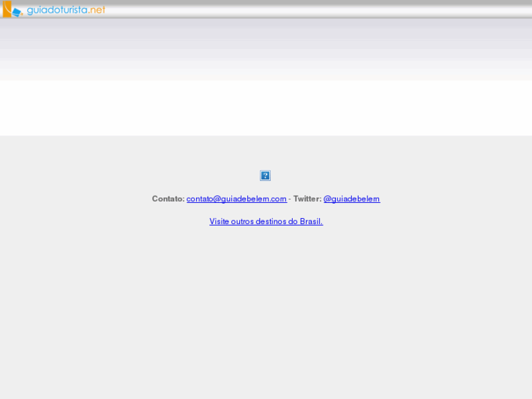Open the contato@guiadebelem.com email link
Image resolution: width=532 pixels, height=399 pixels.
(236, 199)
